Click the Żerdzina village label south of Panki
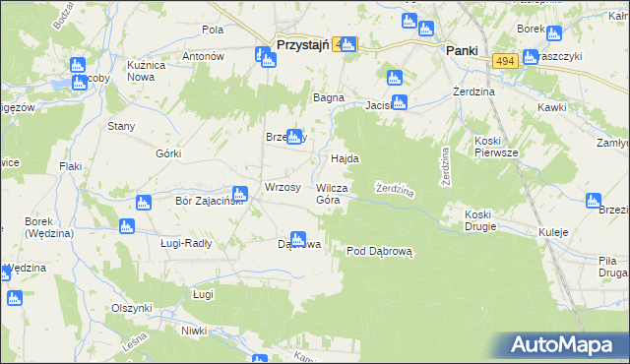This screenshot has height=364, width=630. point(473,91)
